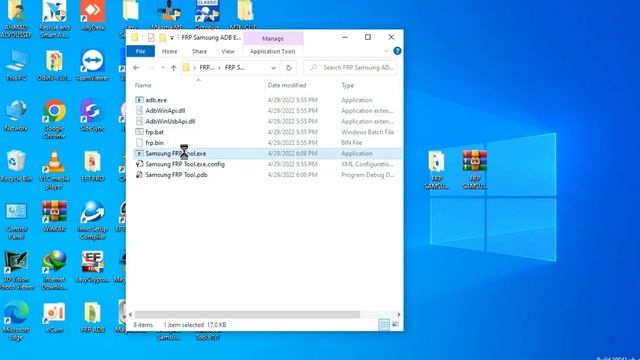Select the Samsung FRP Tool.exe file
640x360 pixels.
[176, 153]
